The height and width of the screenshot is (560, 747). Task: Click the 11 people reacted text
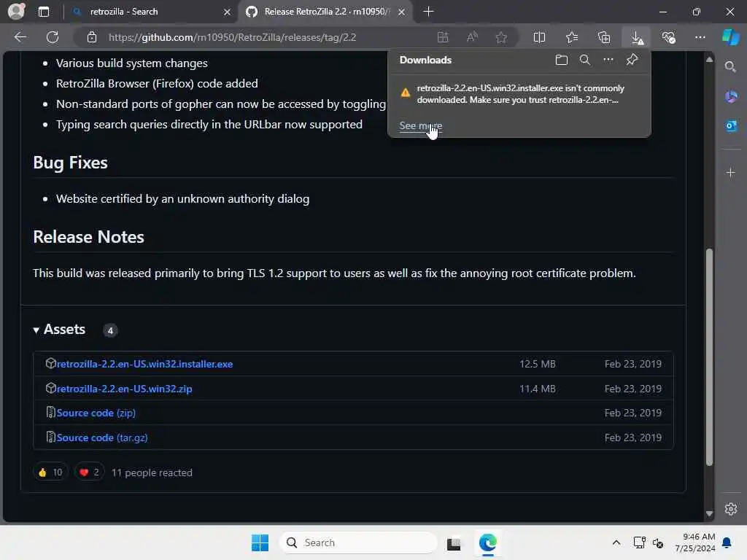152,472
